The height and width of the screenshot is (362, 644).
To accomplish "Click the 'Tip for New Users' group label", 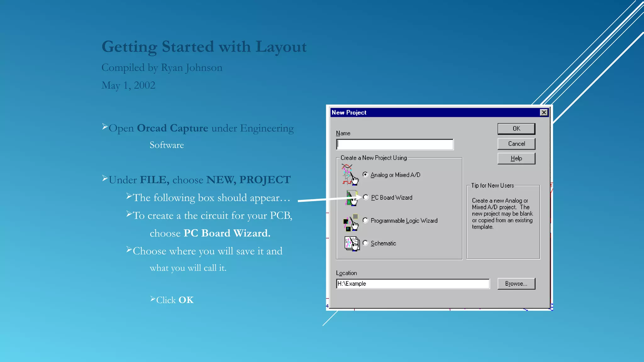I will [x=492, y=185].
